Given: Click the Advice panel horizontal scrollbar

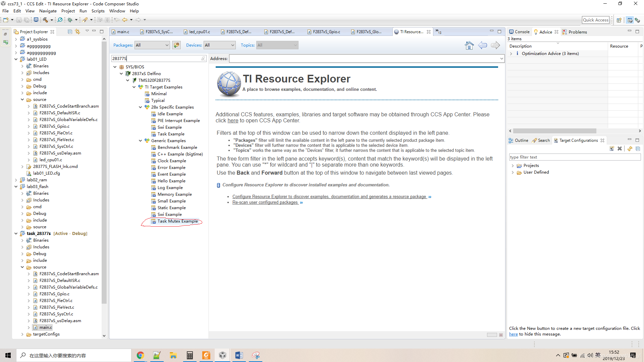Looking at the screenshot, I should click(554, 131).
